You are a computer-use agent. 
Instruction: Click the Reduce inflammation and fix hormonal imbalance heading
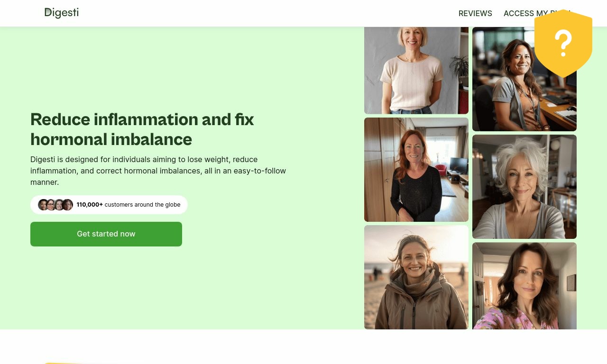[142, 129]
